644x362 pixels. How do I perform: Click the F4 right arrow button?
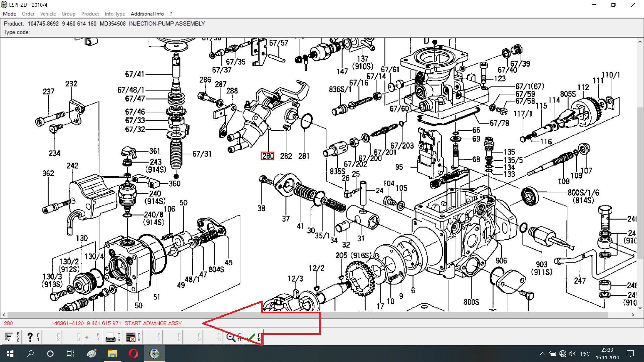tap(92, 337)
